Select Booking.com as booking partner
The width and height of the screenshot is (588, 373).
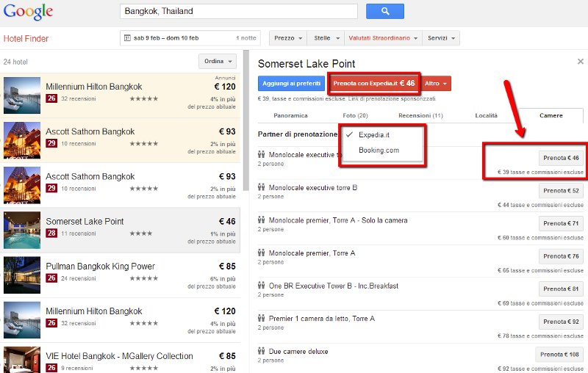pos(379,151)
